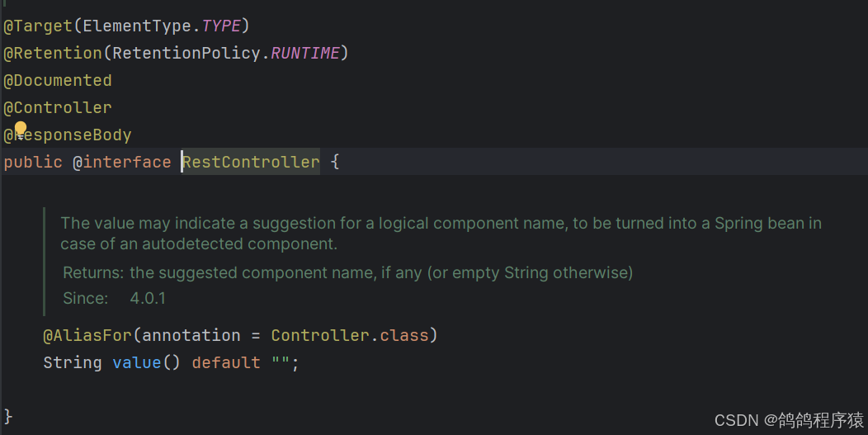Click the Returns section of the doc
The height and width of the screenshot is (435, 868).
click(x=347, y=272)
